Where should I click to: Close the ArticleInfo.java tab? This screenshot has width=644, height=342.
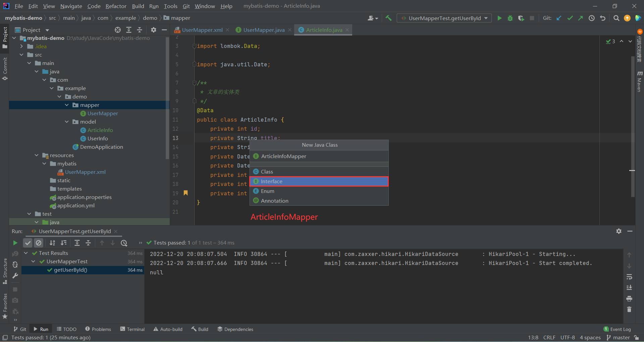[347, 30]
